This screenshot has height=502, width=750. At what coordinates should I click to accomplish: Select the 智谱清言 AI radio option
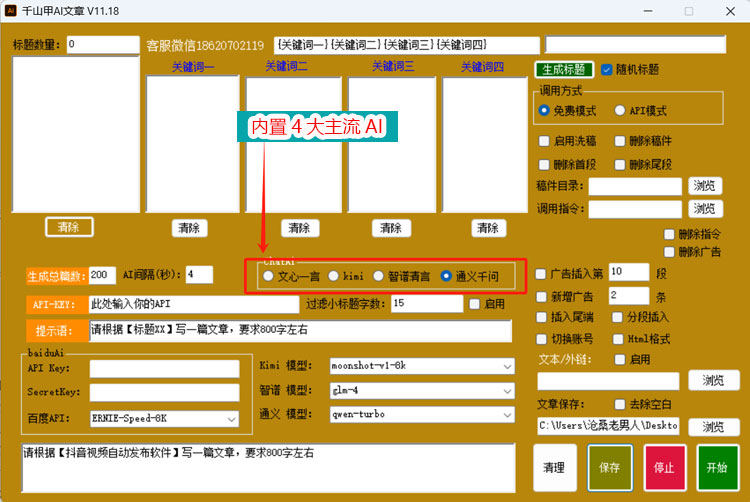378,276
